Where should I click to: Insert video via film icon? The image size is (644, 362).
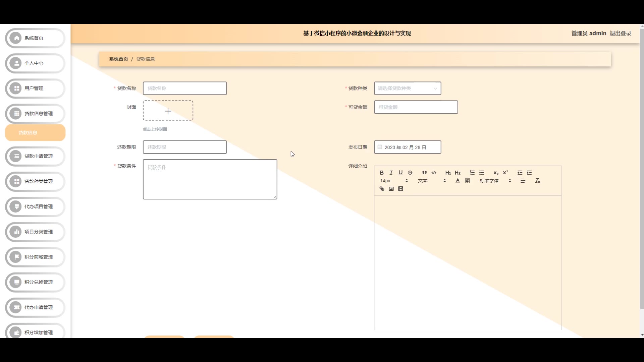400,189
